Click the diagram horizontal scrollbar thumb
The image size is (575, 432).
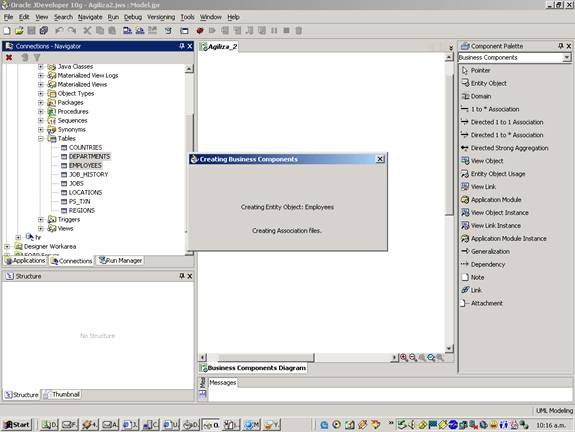click(266, 357)
